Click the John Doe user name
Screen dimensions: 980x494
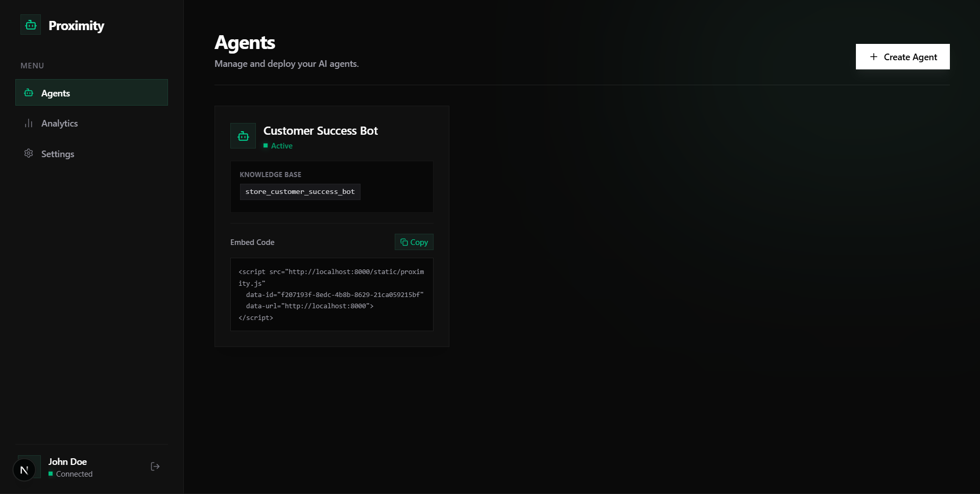(x=67, y=461)
